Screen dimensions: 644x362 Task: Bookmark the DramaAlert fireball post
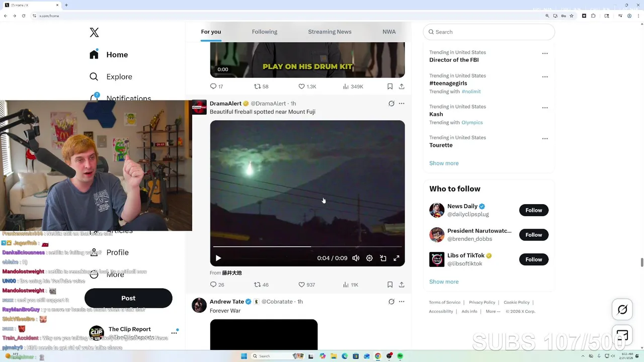[390, 285]
